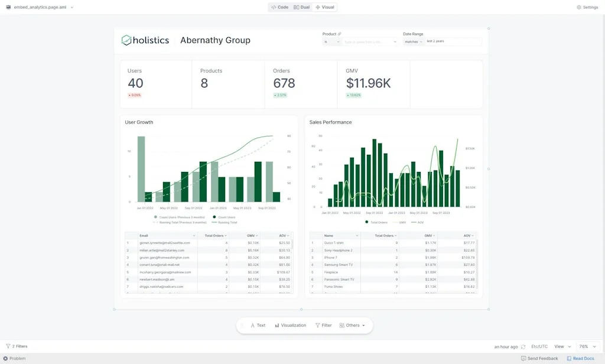Enable Dual view mode
Image resolution: width=605 pixels, height=364 pixels.
point(302,6)
